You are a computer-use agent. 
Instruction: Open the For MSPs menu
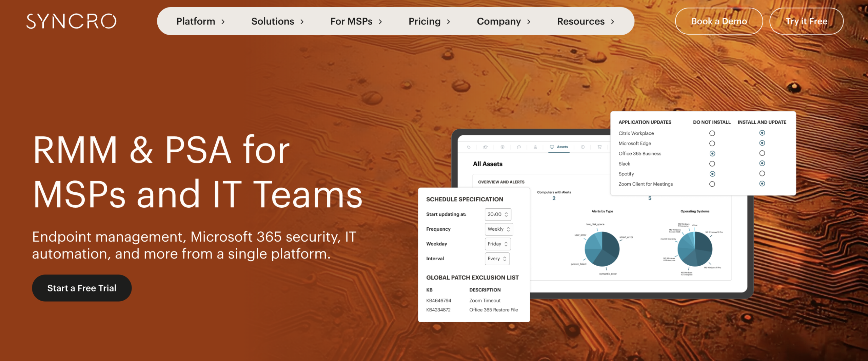[356, 21]
